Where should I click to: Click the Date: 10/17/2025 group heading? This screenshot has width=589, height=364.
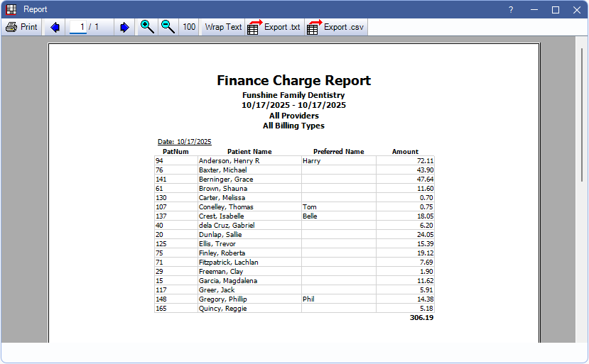coord(184,142)
